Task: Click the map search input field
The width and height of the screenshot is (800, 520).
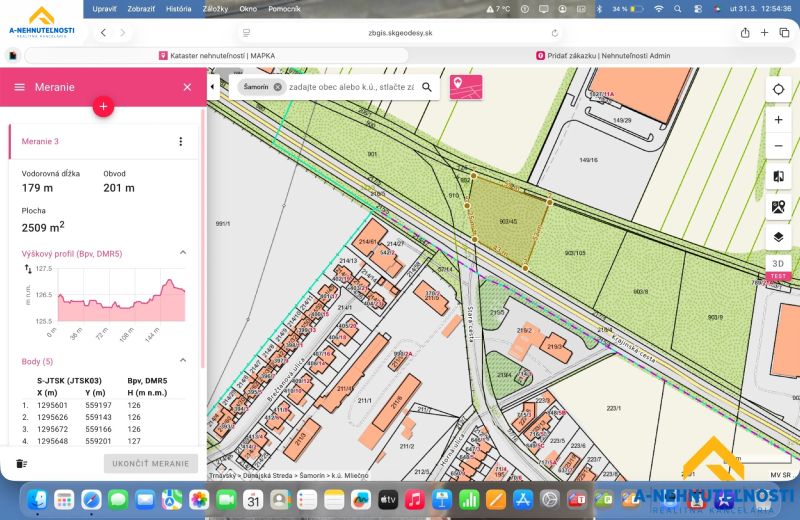Action: [351, 87]
